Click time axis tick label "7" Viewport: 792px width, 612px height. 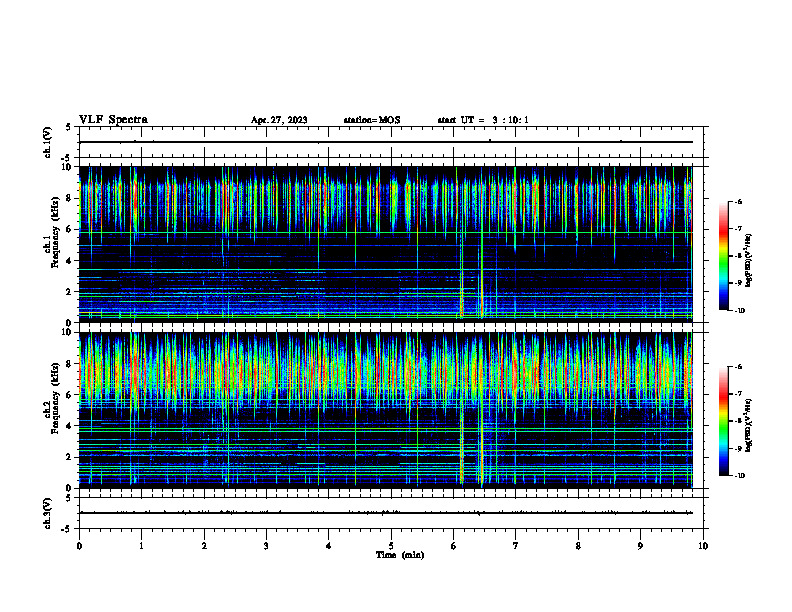point(516,546)
